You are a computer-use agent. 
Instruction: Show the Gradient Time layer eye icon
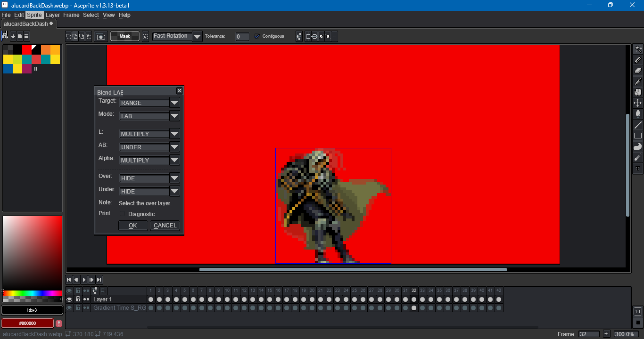point(69,307)
